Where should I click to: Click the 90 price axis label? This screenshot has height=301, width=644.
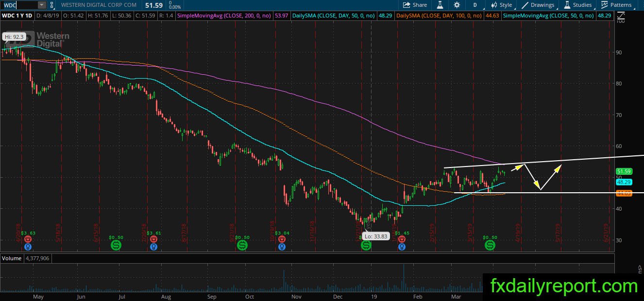620,52
